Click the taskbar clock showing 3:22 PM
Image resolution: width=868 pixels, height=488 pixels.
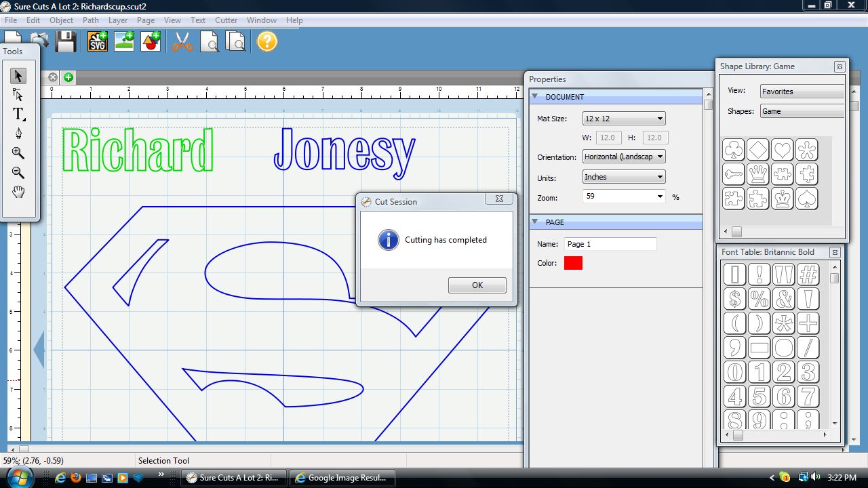[842, 478]
